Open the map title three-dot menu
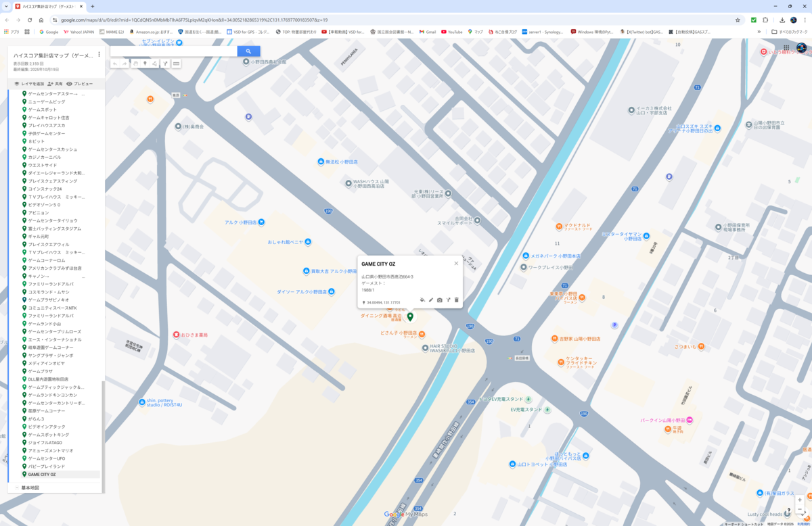 pos(99,54)
